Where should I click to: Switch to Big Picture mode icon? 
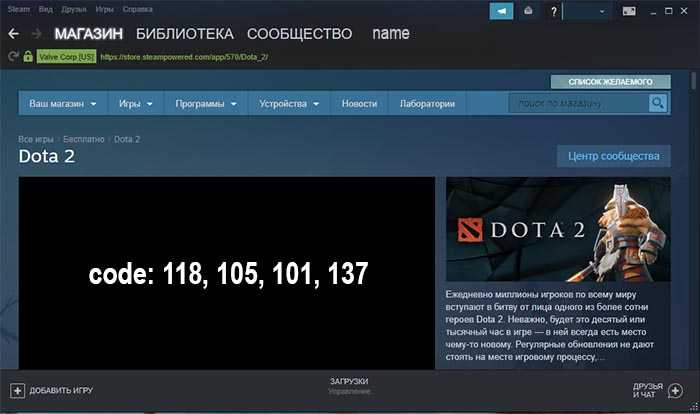point(629,11)
